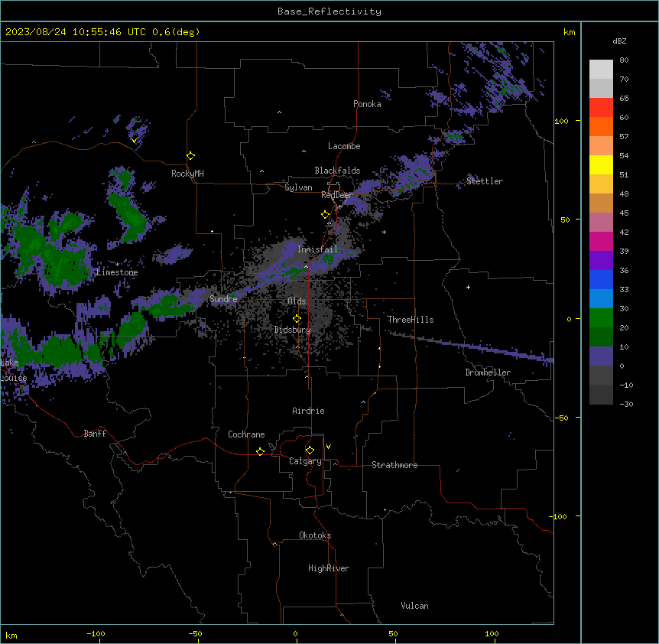Click the Cochrane label
Image resolution: width=659 pixels, height=644 pixels.
(246, 434)
